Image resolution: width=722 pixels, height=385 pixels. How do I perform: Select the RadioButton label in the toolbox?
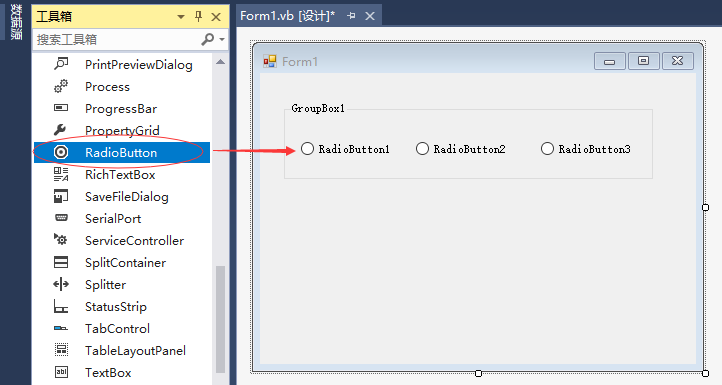pyautogui.click(x=121, y=152)
